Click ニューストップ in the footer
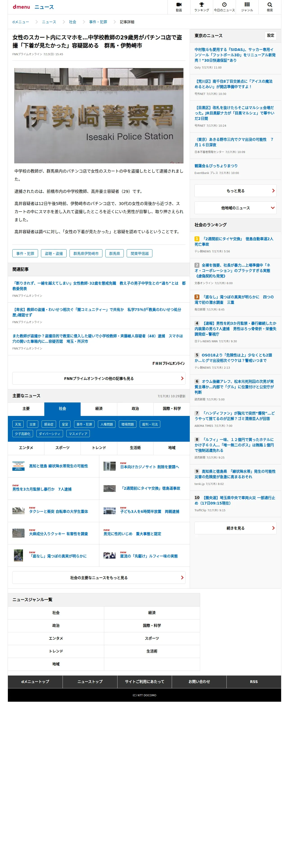289x868 pixels. [x=90, y=682]
